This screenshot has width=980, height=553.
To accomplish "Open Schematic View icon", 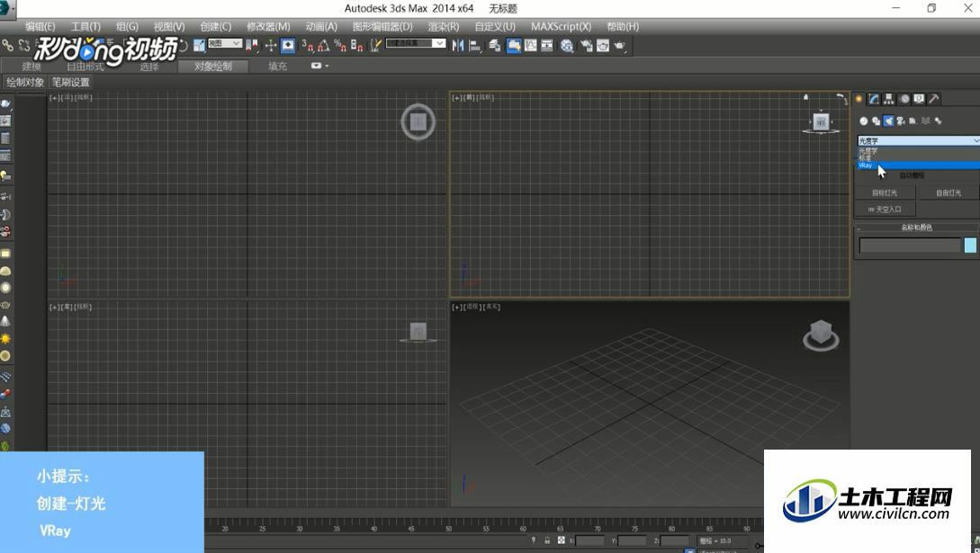I will point(547,46).
